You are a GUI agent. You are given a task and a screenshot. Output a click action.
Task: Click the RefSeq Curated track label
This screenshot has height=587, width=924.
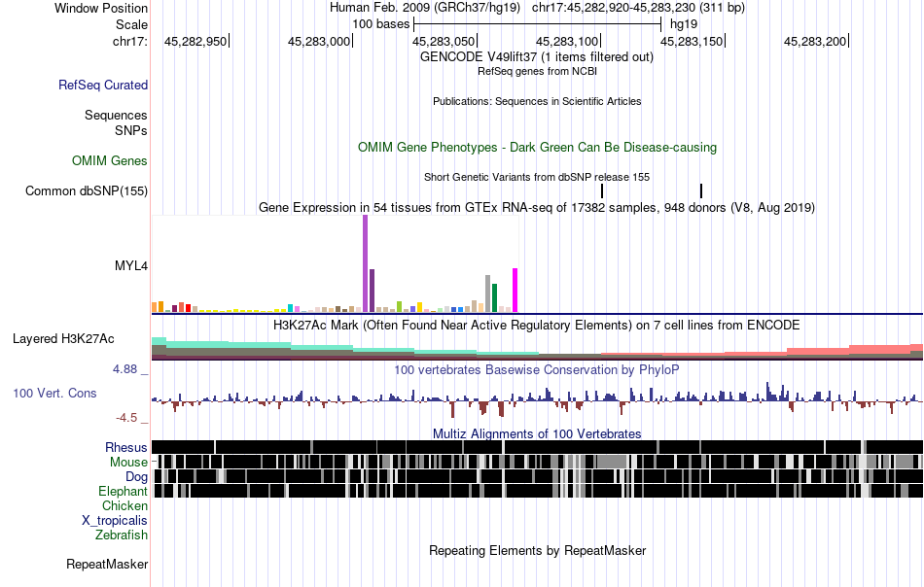click(103, 85)
